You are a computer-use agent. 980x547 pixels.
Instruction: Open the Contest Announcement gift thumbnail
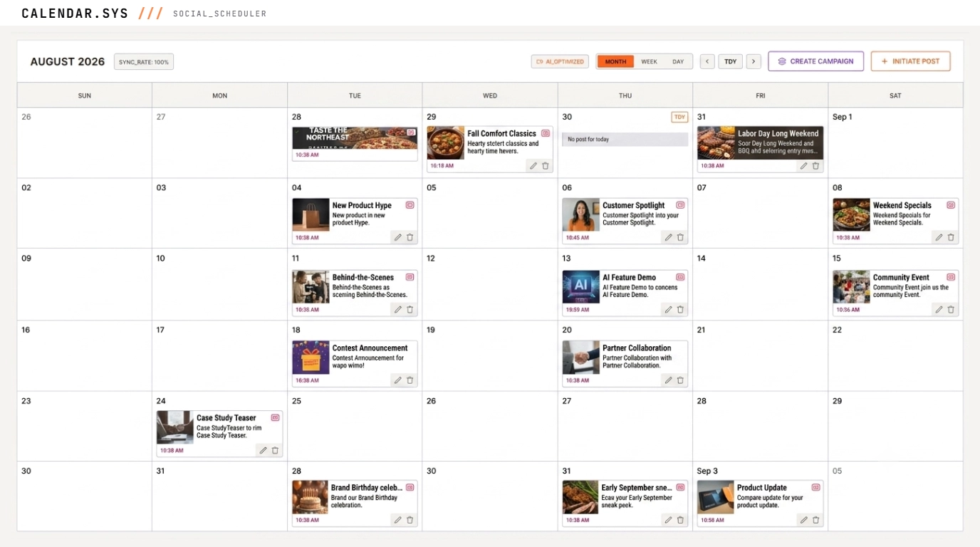pyautogui.click(x=311, y=358)
